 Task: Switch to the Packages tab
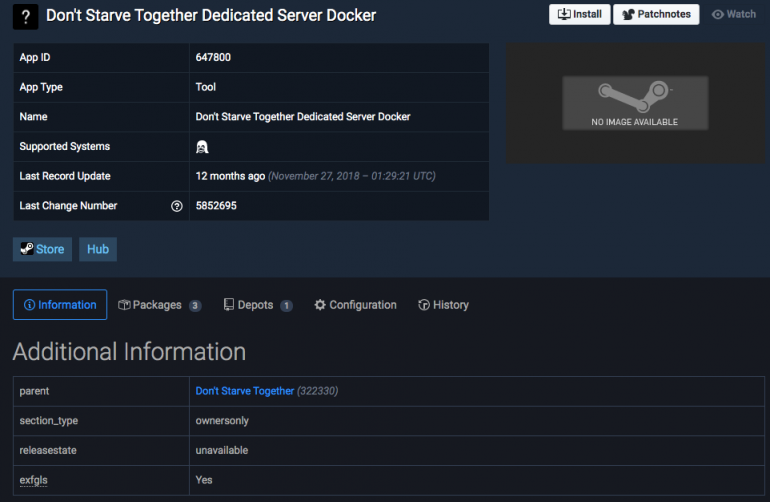point(160,305)
